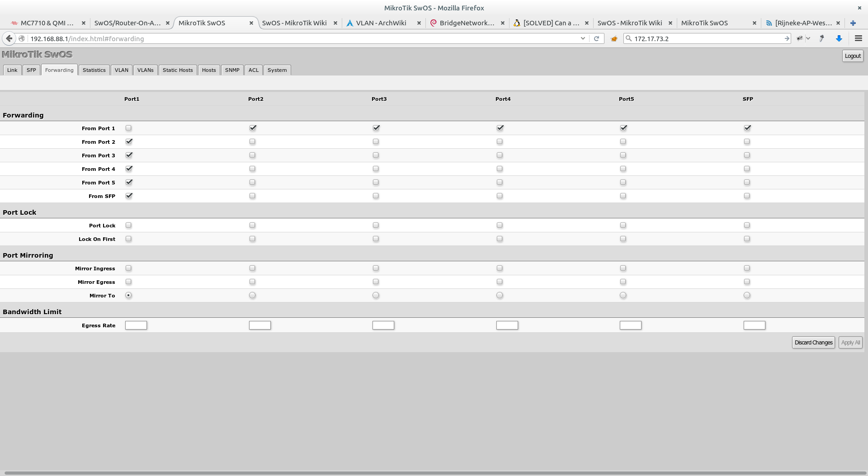Screen dimensions: 868x476
Task: Enable Port Lock for Port2
Action: click(252, 225)
